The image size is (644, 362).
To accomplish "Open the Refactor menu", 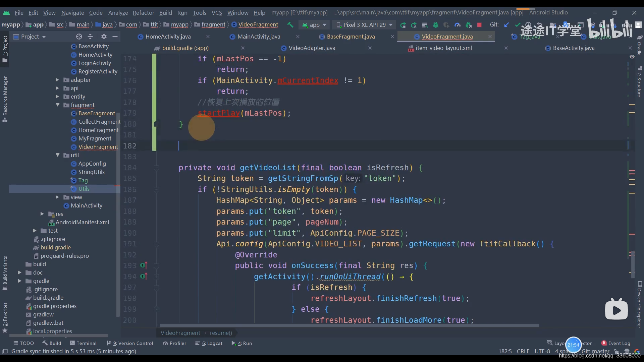I will click(x=143, y=12).
